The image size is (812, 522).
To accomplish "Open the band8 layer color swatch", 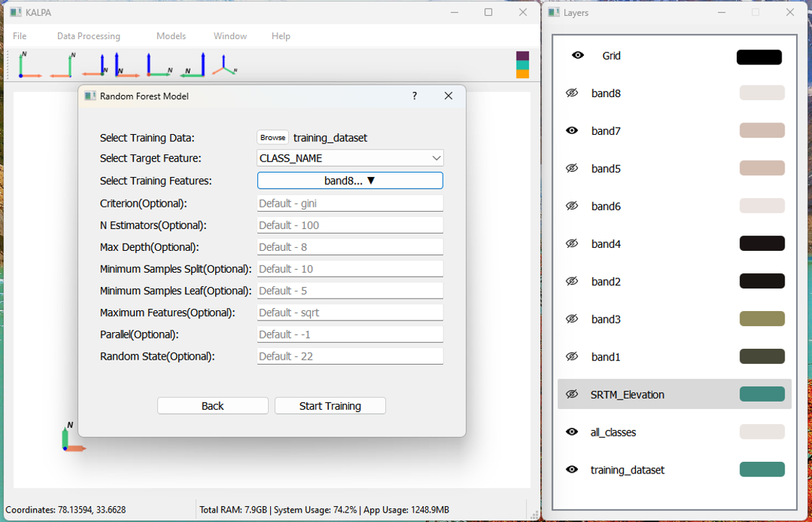I will point(762,93).
